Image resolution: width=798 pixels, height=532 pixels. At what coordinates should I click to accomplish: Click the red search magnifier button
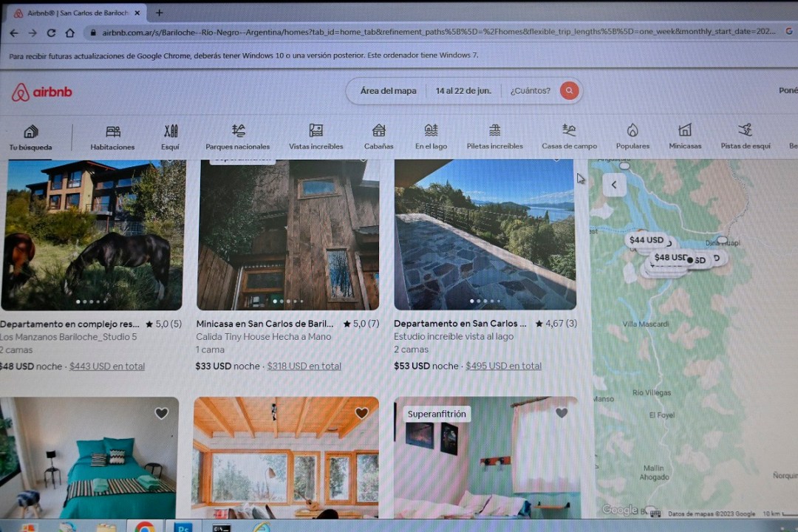pos(568,91)
